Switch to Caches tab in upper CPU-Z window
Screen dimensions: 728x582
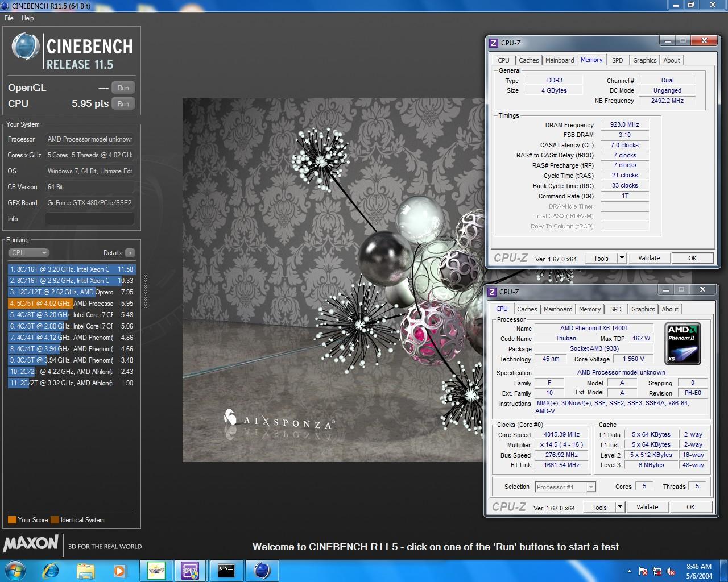(x=528, y=60)
